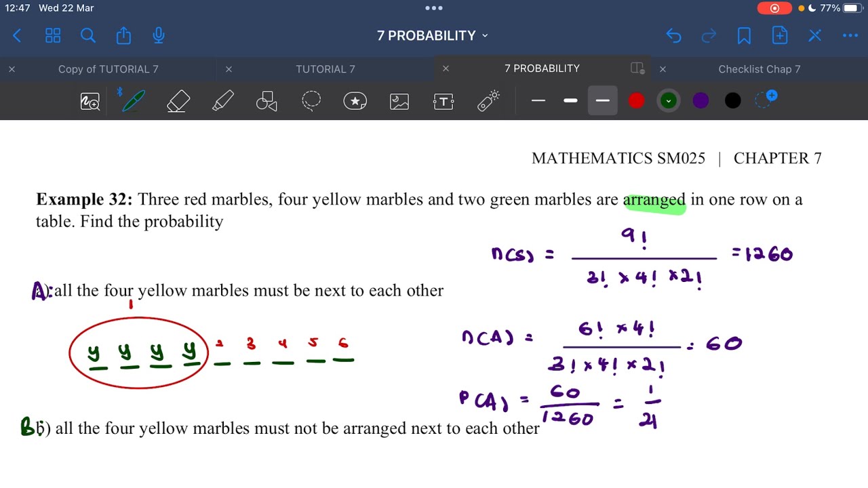Screen dimensions: 868x488
Task: Add a new page
Action: pos(780,36)
